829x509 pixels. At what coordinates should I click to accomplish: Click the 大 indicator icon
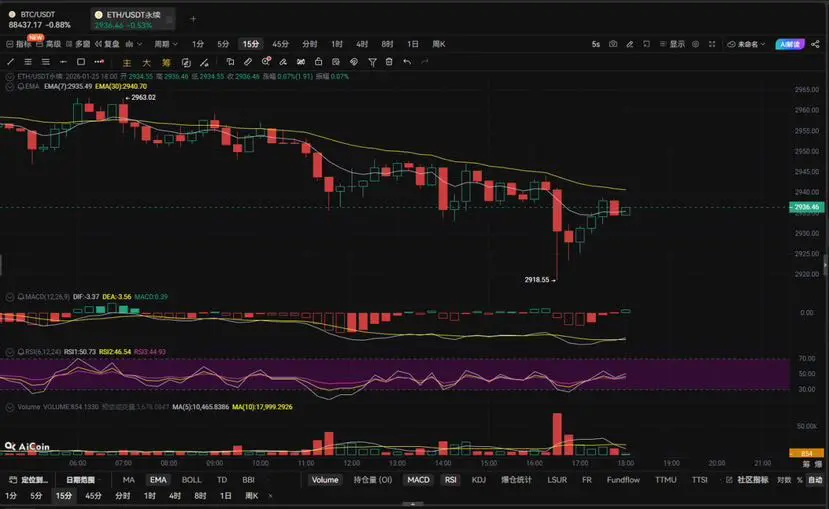[146, 62]
